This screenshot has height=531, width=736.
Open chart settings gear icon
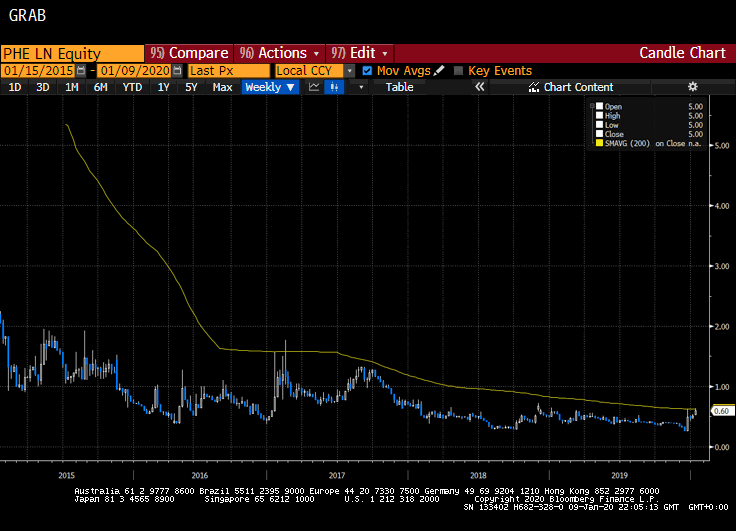[692, 87]
